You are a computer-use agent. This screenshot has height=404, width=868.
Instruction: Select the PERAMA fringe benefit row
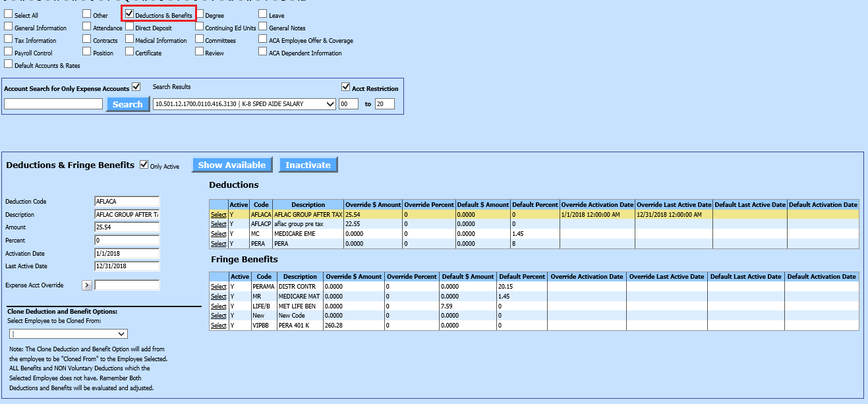click(x=218, y=287)
